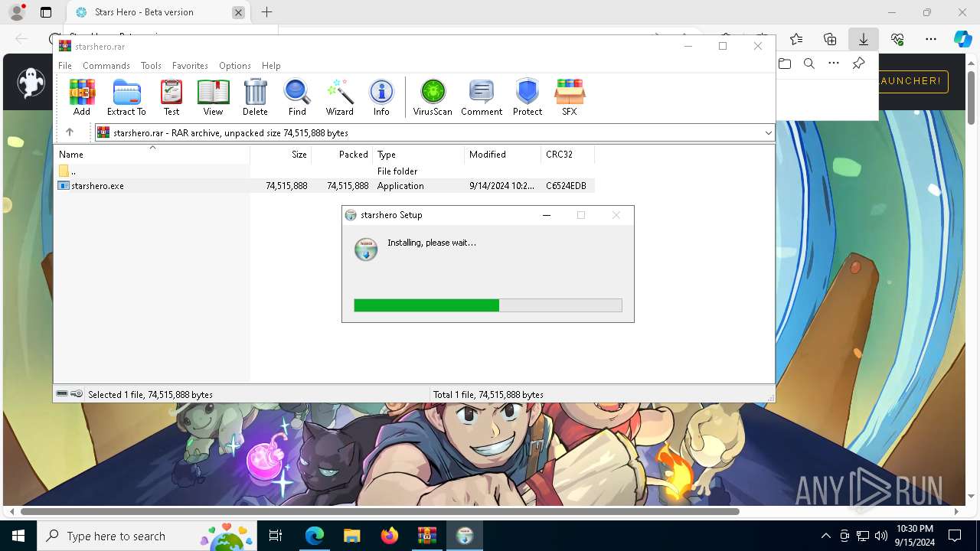Screen dimensions: 980x551
Task: Open browser Downloads button
Action: coord(864,39)
